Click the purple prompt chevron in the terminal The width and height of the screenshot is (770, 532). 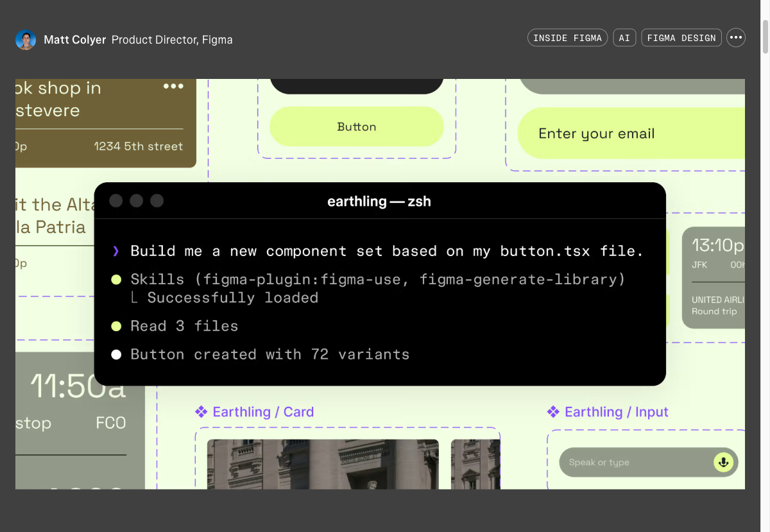116,251
